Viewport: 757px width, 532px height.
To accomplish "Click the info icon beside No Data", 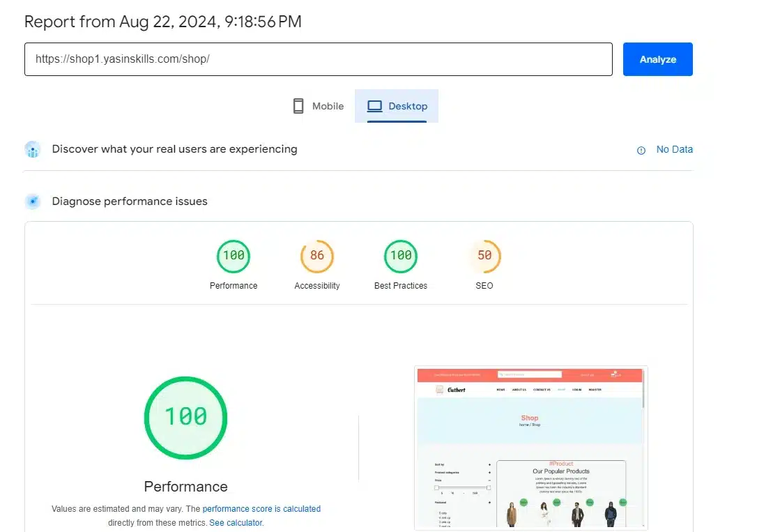I will pos(641,150).
